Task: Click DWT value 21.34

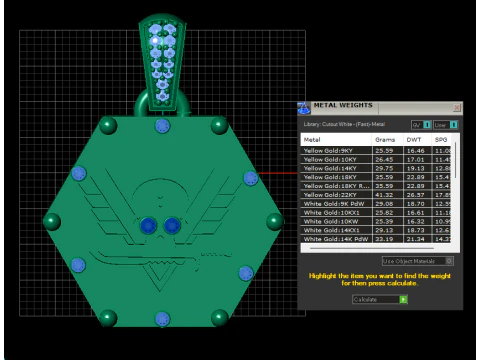Action: (x=415, y=239)
